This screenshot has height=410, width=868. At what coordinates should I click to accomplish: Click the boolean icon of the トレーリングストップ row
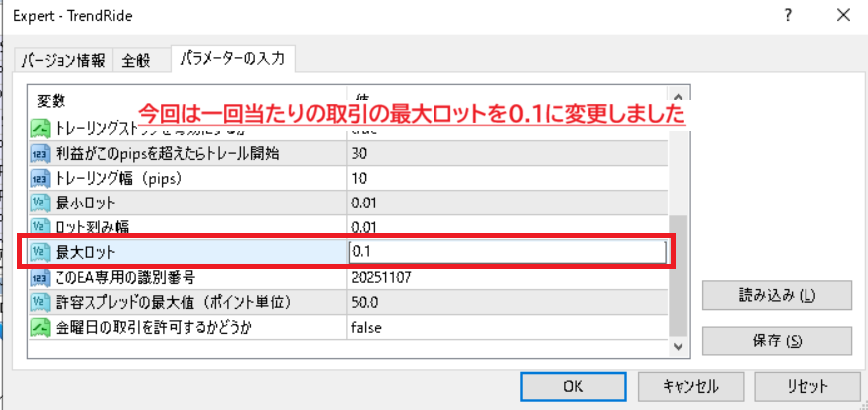(38, 129)
